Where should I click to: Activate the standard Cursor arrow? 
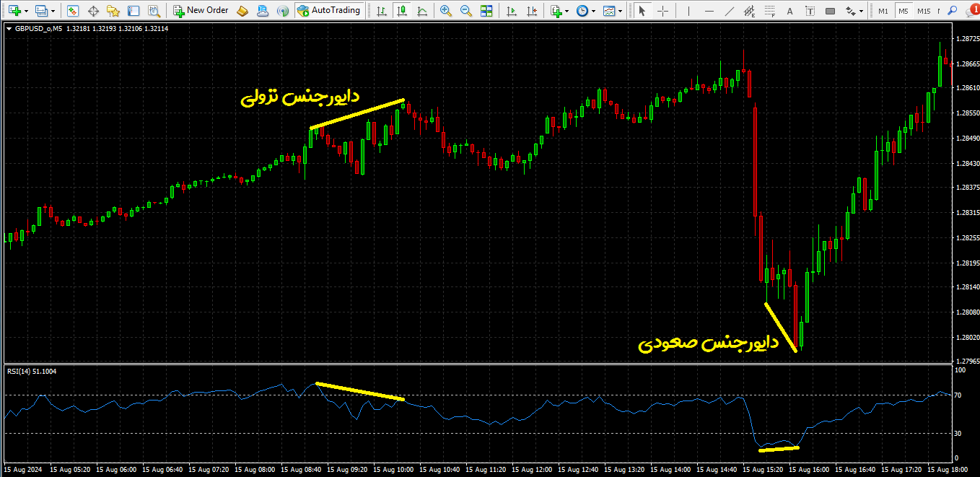[642, 11]
